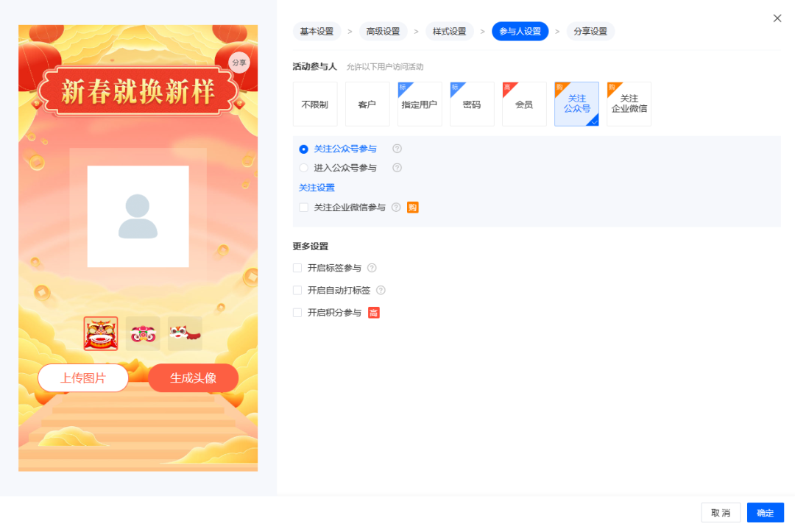The width and height of the screenshot is (795, 532).
Task: Open the 关注设置 link
Action: [317, 188]
